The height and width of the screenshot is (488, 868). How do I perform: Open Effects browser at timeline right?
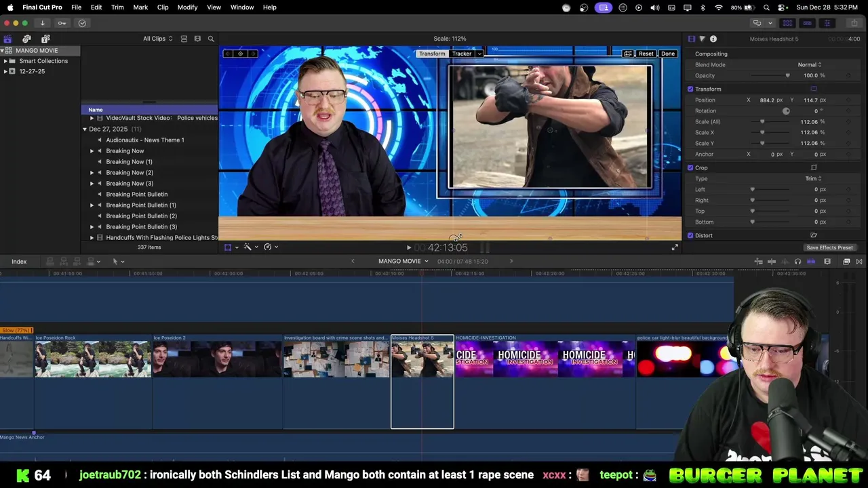pyautogui.click(x=846, y=262)
